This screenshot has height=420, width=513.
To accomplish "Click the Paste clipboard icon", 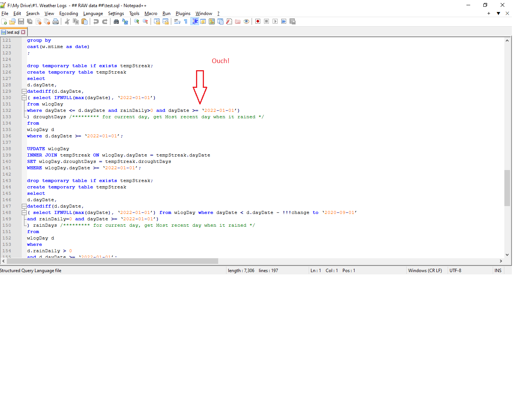I will tap(84, 21).
